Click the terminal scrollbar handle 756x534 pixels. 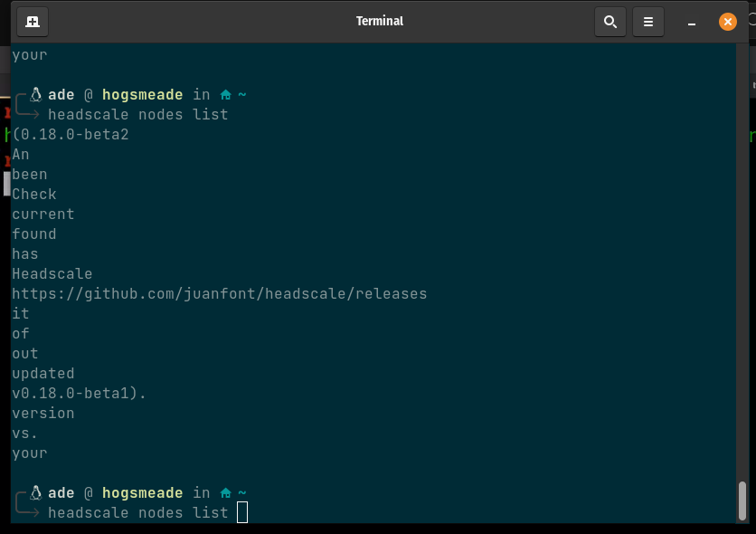pyautogui.click(x=742, y=501)
